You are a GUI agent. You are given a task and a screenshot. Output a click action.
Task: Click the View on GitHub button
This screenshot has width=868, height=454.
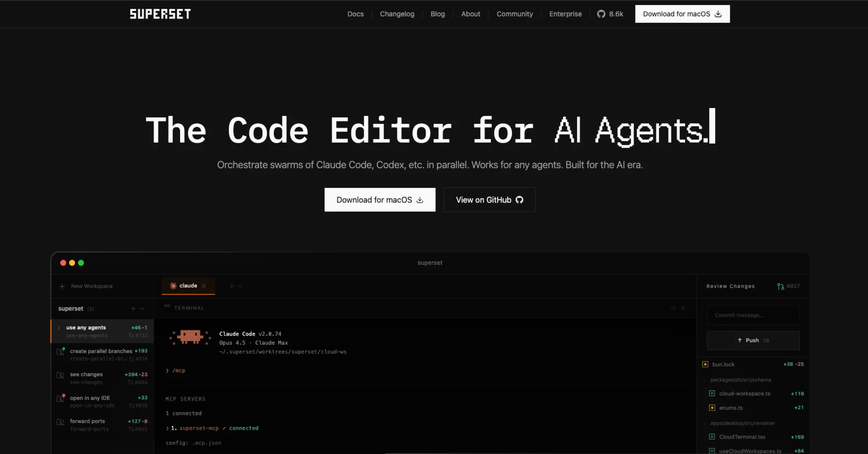tap(489, 200)
